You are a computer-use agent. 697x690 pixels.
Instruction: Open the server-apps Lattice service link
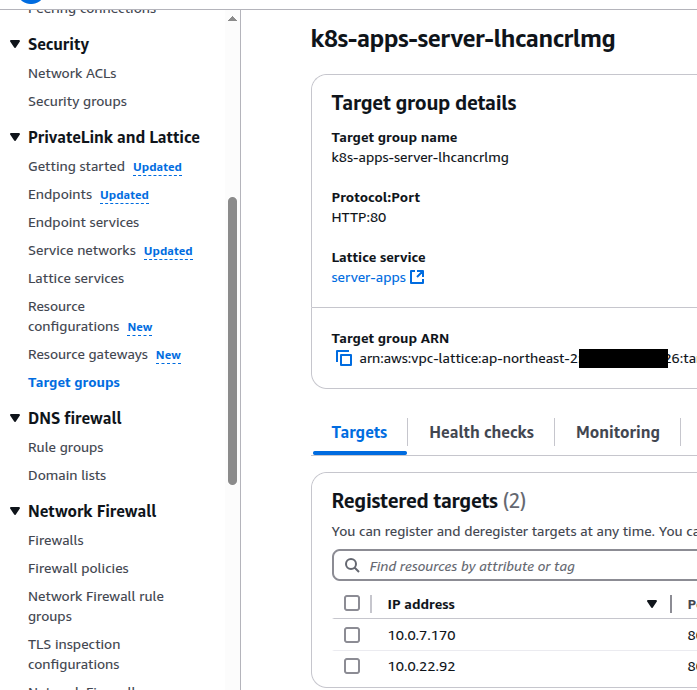(x=369, y=277)
